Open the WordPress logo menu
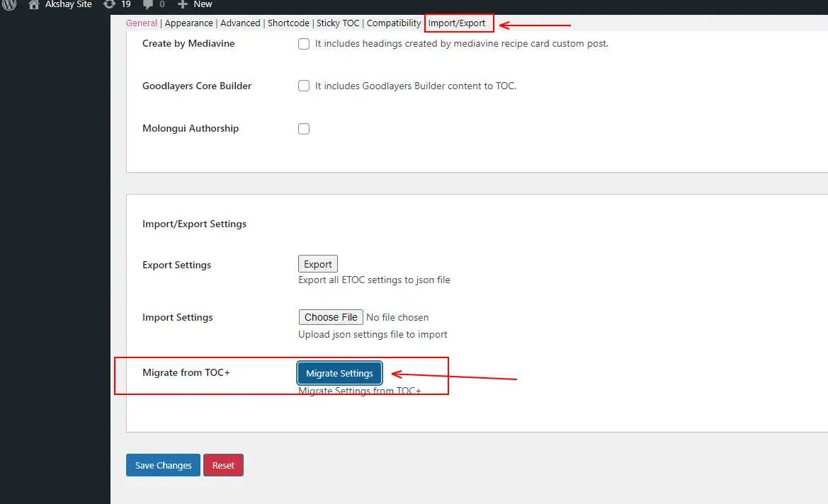Screen dimensions: 828x504 click(x=9, y=4)
